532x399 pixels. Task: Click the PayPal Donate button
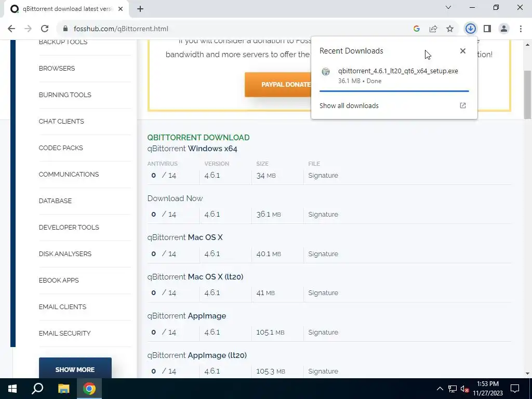click(278, 85)
